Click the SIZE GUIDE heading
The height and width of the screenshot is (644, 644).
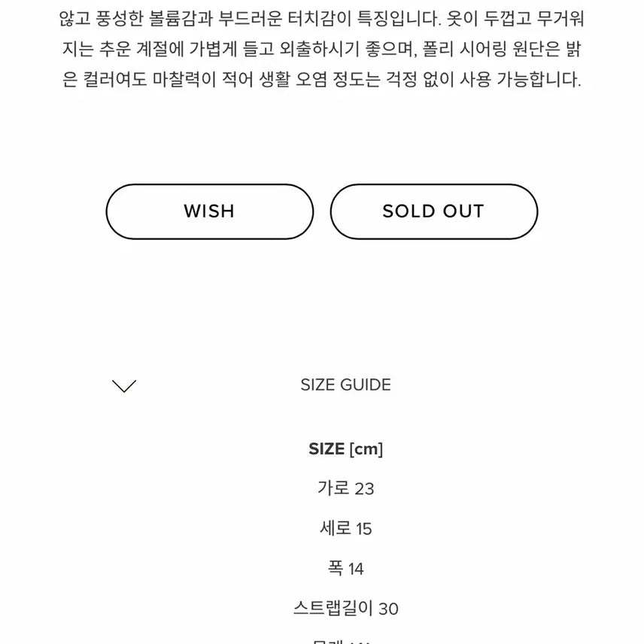[345, 385]
